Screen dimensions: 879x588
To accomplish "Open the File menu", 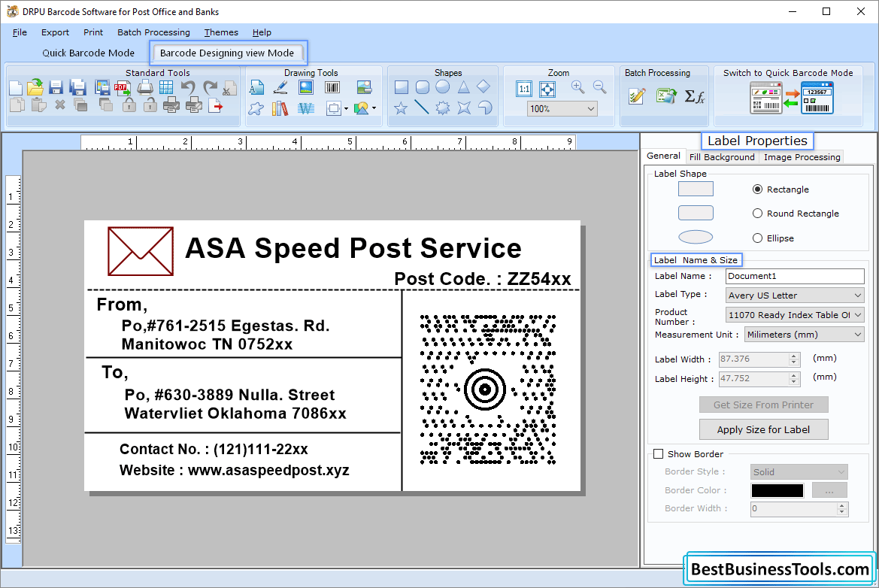I will [x=20, y=32].
